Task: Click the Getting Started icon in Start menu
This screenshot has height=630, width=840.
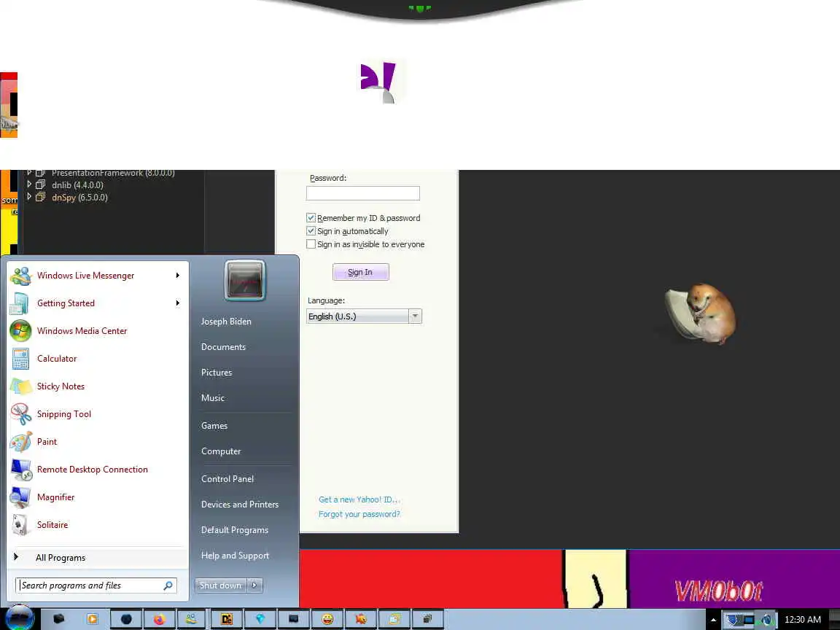Action: (x=20, y=303)
